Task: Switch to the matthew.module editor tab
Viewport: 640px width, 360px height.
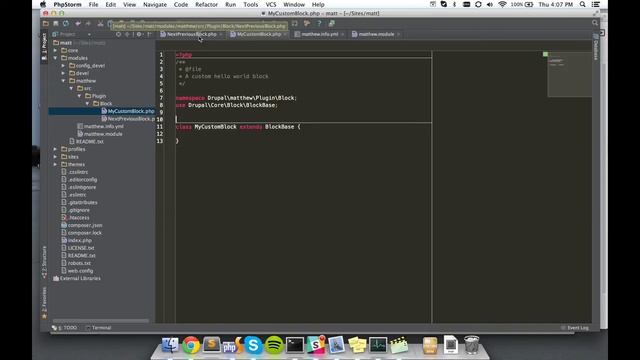Action: pyautogui.click(x=376, y=34)
